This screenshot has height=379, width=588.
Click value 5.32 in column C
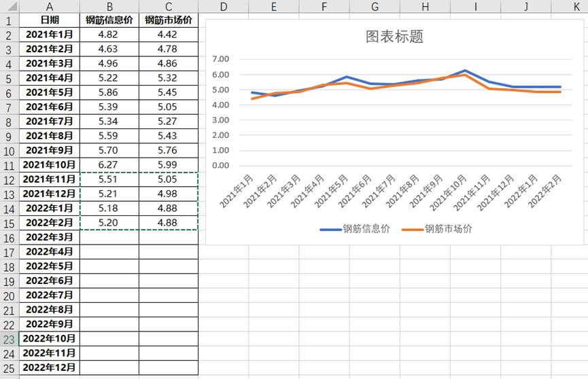pyautogui.click(x=169, y=78)
